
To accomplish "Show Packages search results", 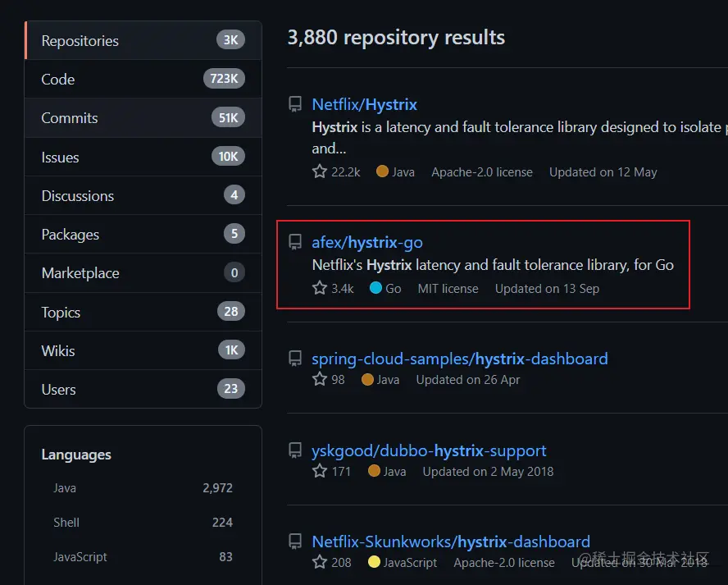I will point(143,234).
